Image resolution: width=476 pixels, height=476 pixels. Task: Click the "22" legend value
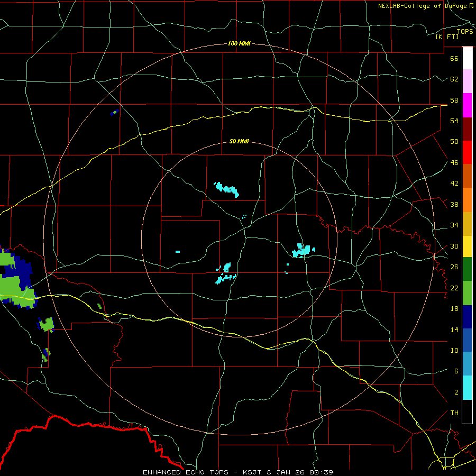tap(454, 288)
